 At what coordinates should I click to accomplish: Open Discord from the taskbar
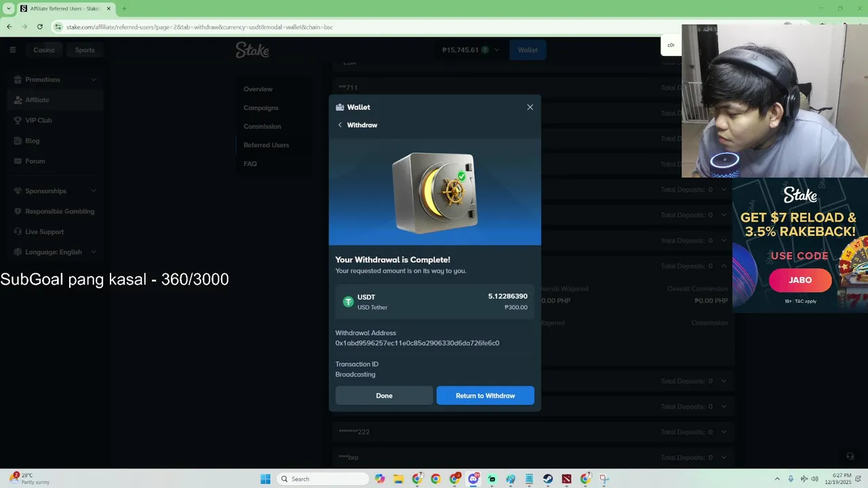pos(473,479)
